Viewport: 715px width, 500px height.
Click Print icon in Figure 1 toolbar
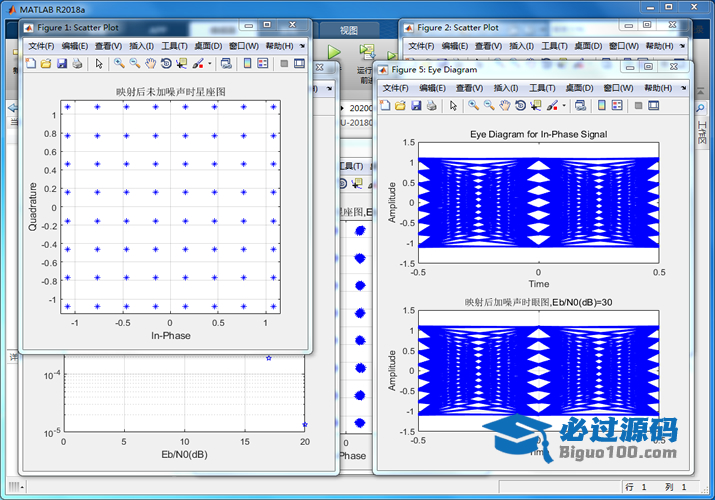point(77,63)
